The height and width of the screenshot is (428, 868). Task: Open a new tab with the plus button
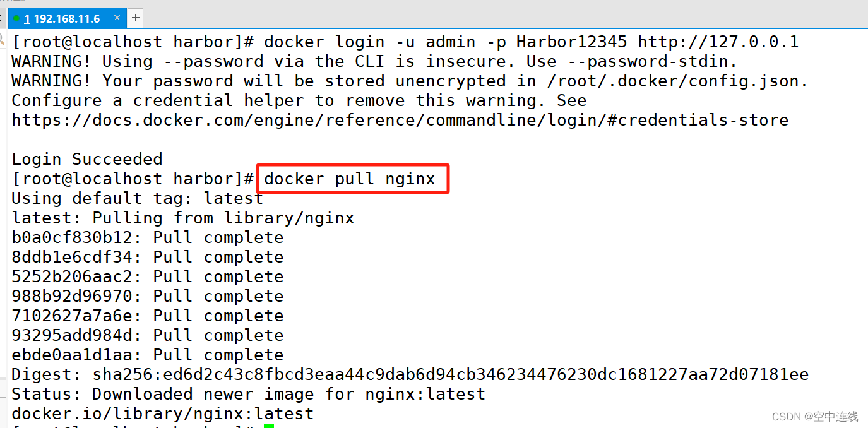(x=135, y=18)
